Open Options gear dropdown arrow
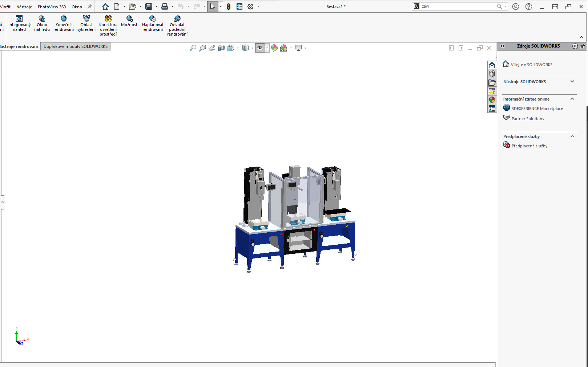 point(258,7)
